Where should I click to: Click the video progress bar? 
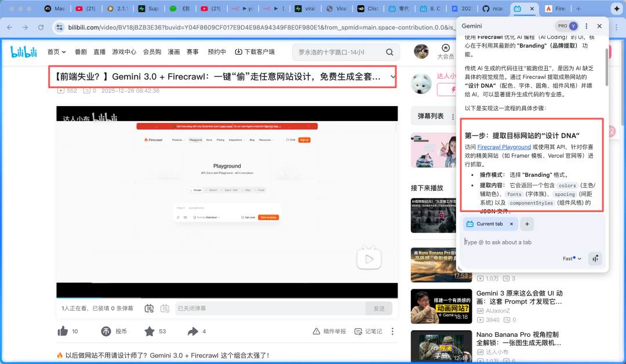pyautogui.click(x=227, y=298)
